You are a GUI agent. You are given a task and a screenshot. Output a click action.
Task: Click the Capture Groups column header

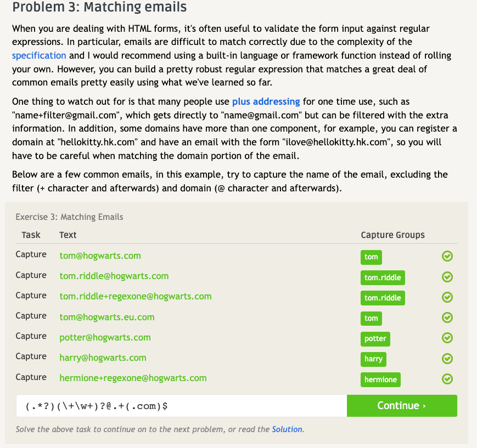point(392,235)
